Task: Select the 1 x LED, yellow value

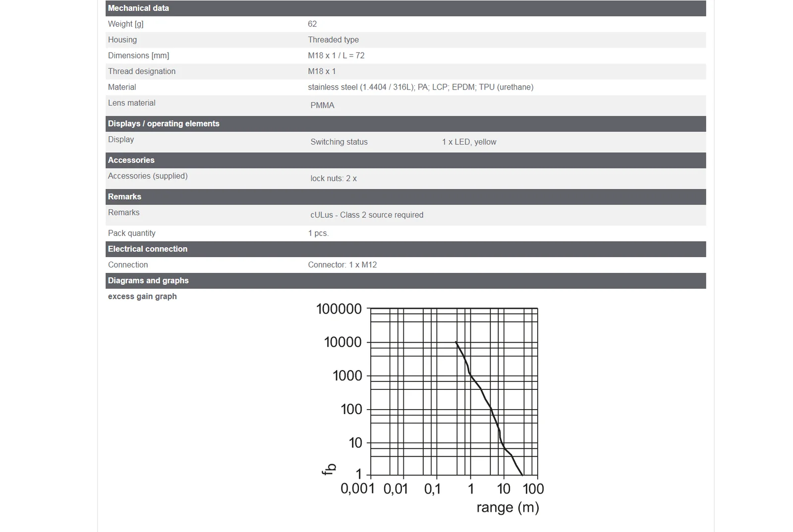Action: 469,142
